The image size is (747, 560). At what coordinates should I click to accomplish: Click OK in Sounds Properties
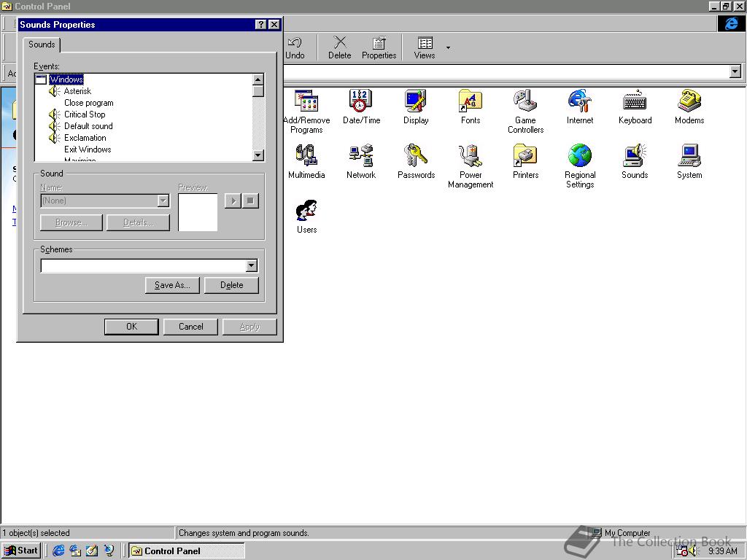131,327
